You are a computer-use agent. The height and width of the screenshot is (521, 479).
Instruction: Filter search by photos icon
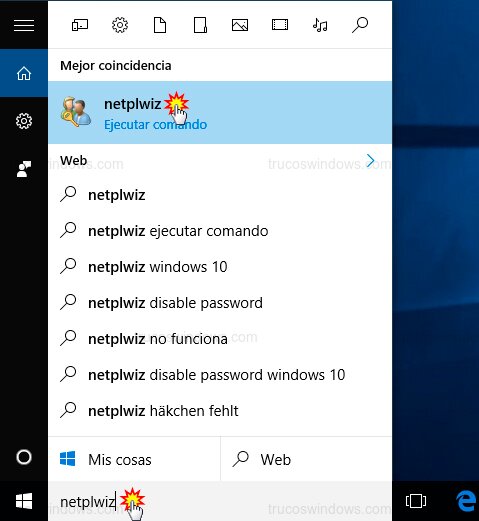[240, 25]
